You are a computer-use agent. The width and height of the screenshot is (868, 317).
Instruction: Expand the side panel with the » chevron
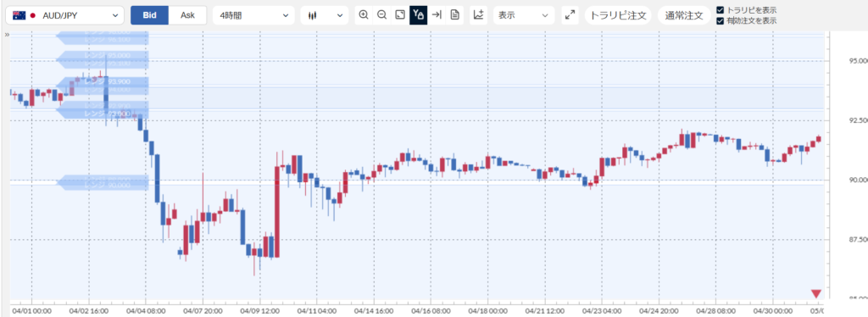pyautogui.click(x=7, y=34)
